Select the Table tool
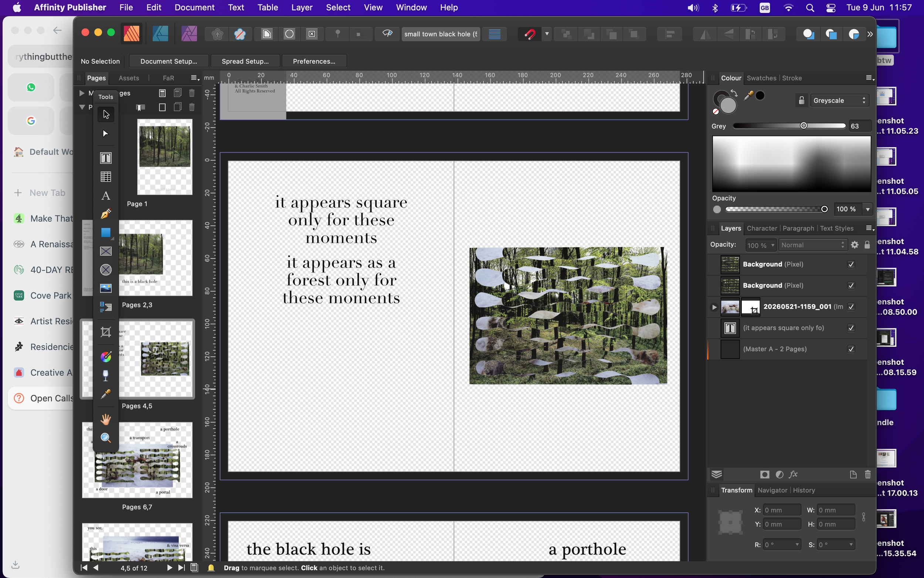 click(106, 177)
